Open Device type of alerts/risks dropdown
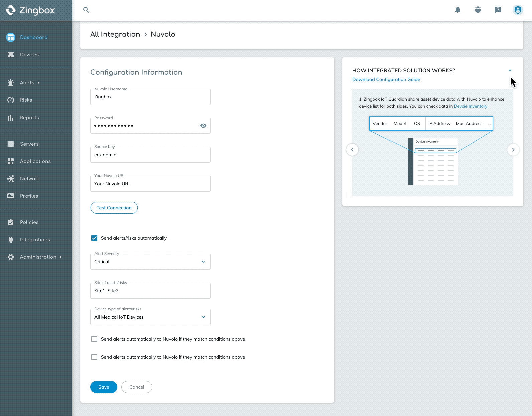Viewport: 532px width, 416px height. [x=150, y=317]
